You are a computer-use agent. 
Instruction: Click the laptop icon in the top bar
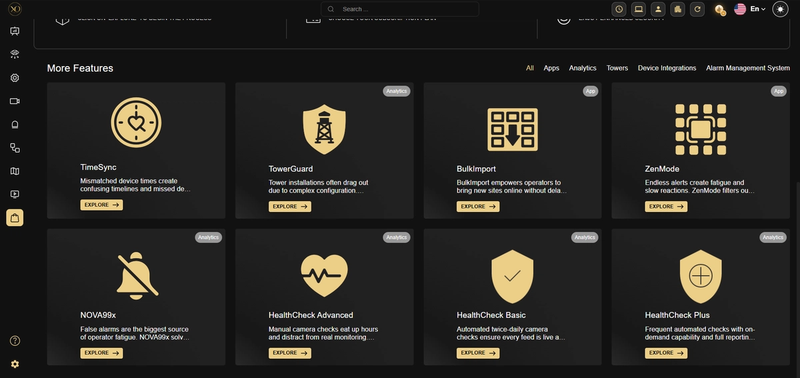[638, 9]
